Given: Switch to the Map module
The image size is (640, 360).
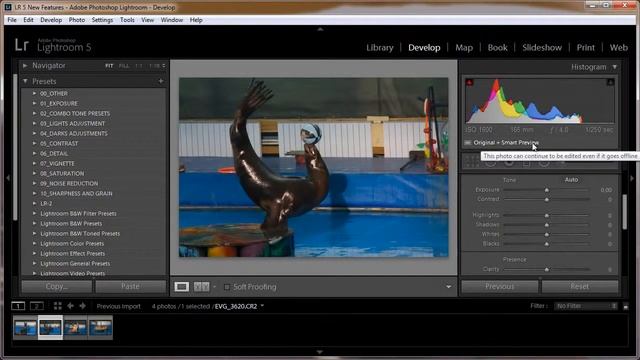Looking at the screenshot, I should [x=464, y=47].
